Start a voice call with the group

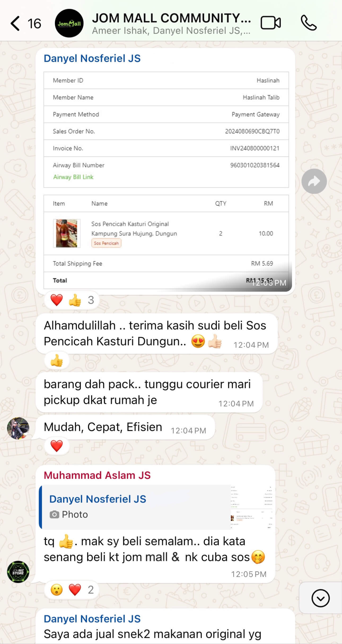click(309, 23)
